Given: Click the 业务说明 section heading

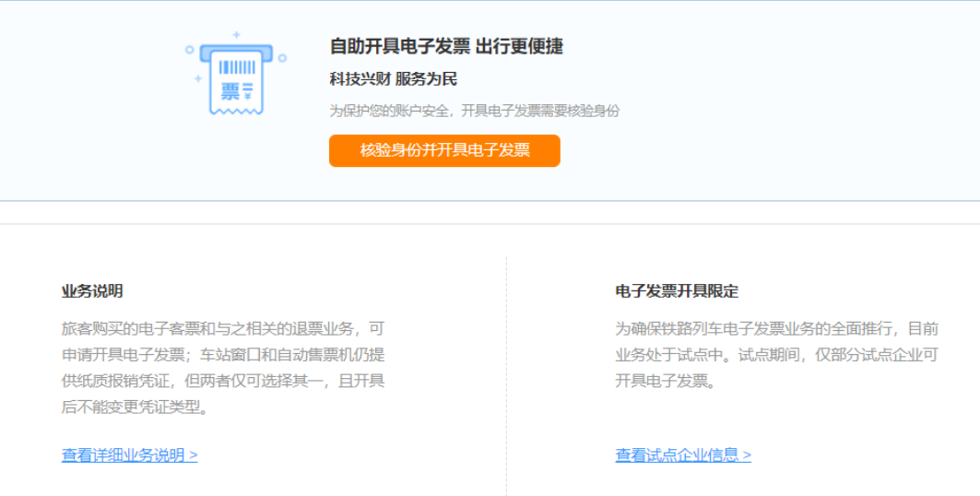Looking at the screenshot, I should pos(92,291).
